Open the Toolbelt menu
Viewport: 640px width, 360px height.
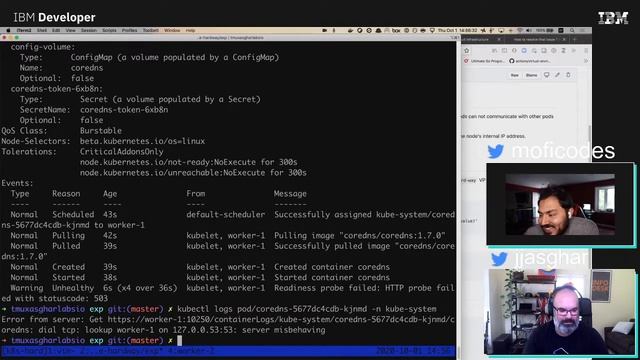point(151,30)
